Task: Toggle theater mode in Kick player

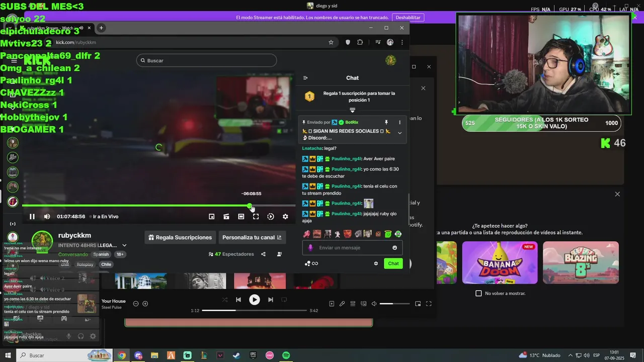Action: coord(241,217)
